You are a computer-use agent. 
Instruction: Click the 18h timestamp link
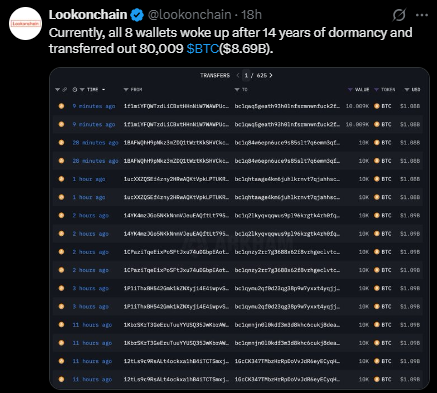252,15
